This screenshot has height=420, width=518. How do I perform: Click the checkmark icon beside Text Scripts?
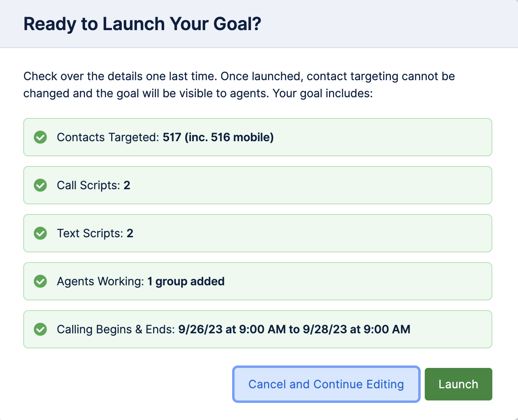click(40, 233)
